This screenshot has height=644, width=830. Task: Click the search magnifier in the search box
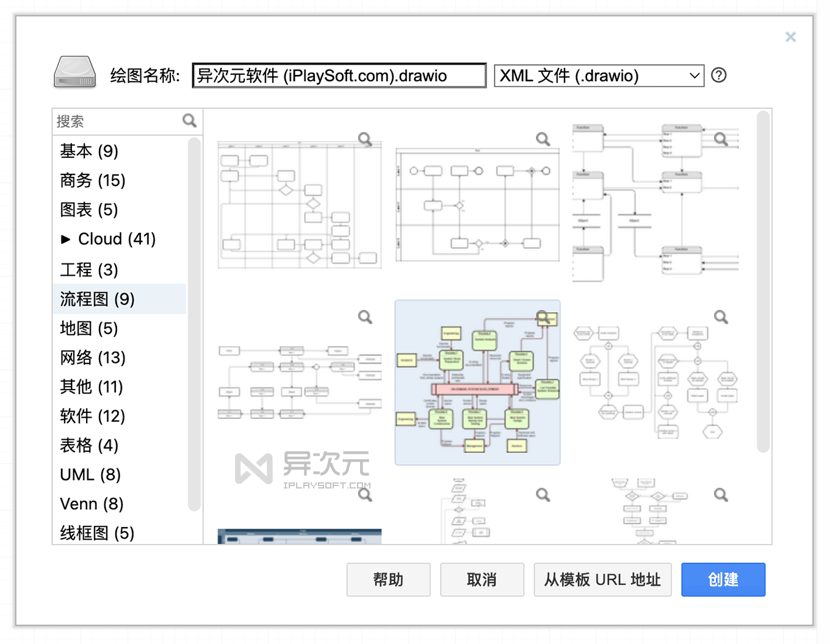click(x=189, y=121)
